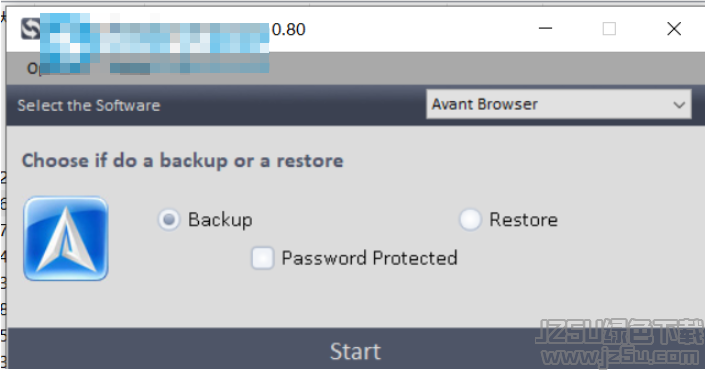Select the Restore radio button
The height and width of the screenshot is (370, 705).
[x=470, y=220]
